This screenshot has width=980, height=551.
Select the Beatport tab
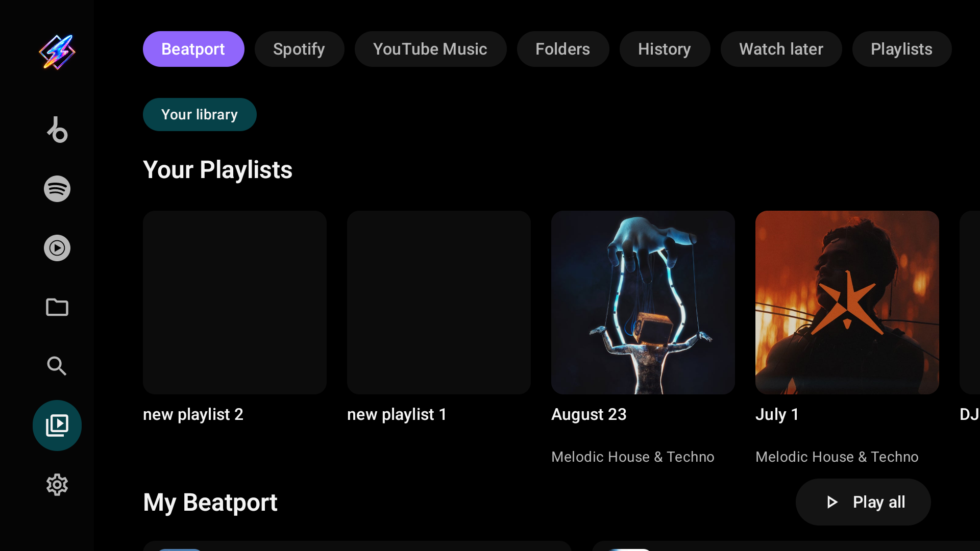[193, 49]
